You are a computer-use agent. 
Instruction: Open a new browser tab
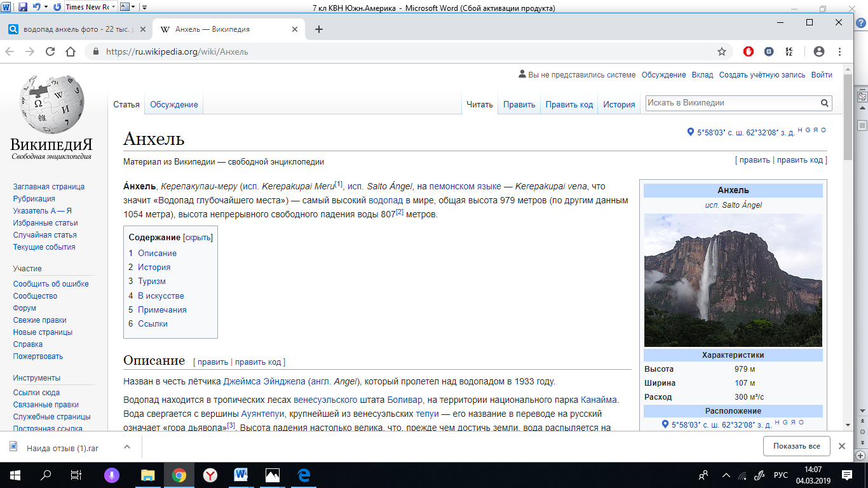(x=319, y=29)
